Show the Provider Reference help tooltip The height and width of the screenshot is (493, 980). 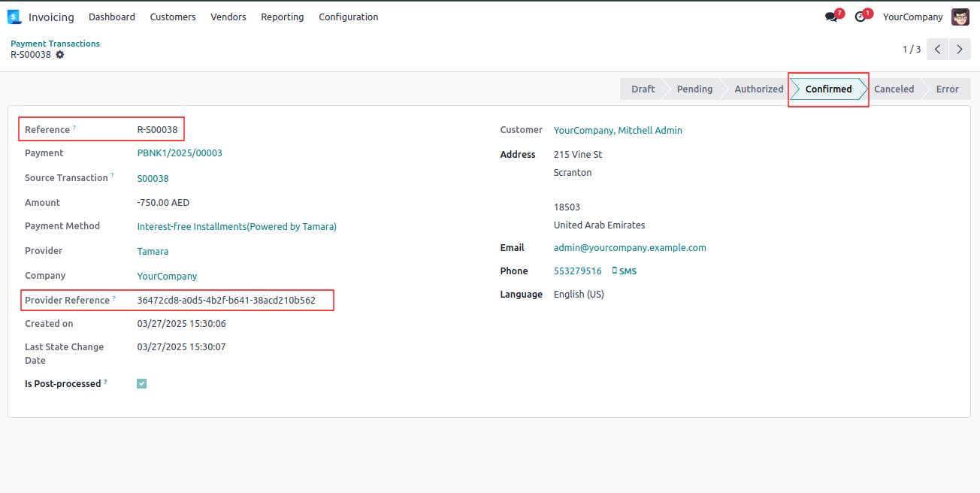[114, 298]
